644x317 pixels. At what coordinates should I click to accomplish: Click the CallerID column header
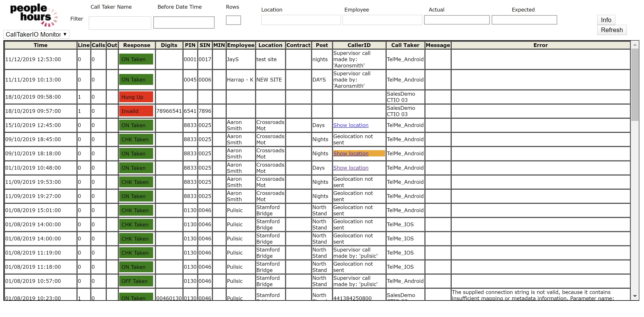(x=359, y=45)
